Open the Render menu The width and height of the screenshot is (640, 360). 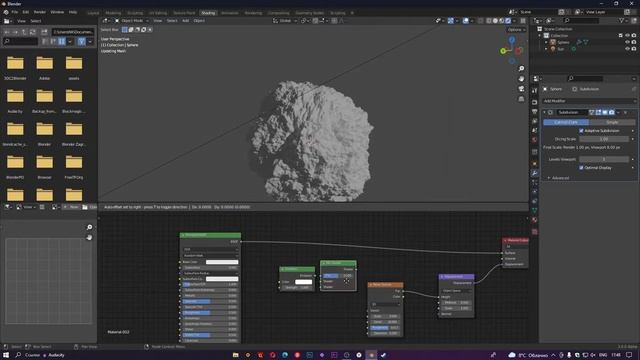pyautogui.click(x=40, y=12)
